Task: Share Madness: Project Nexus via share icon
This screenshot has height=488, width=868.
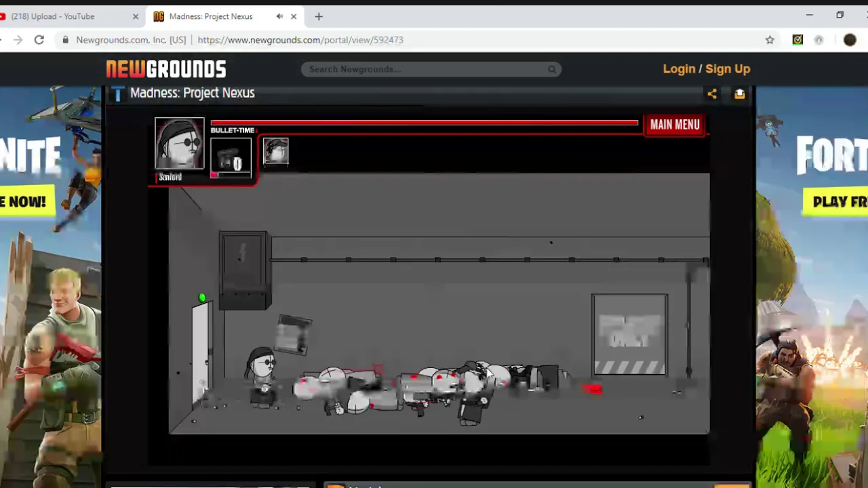Action: pyautogui.click(x=712, y=94)
